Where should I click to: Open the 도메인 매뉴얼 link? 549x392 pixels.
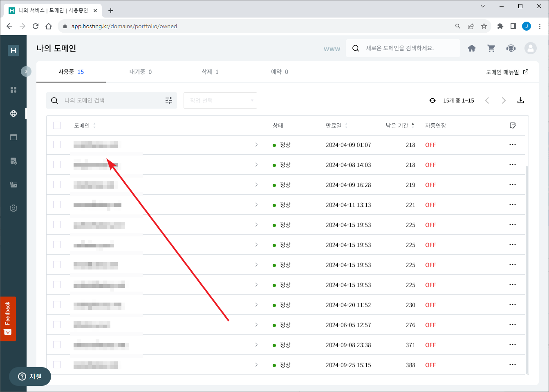[x=507, y=72]
